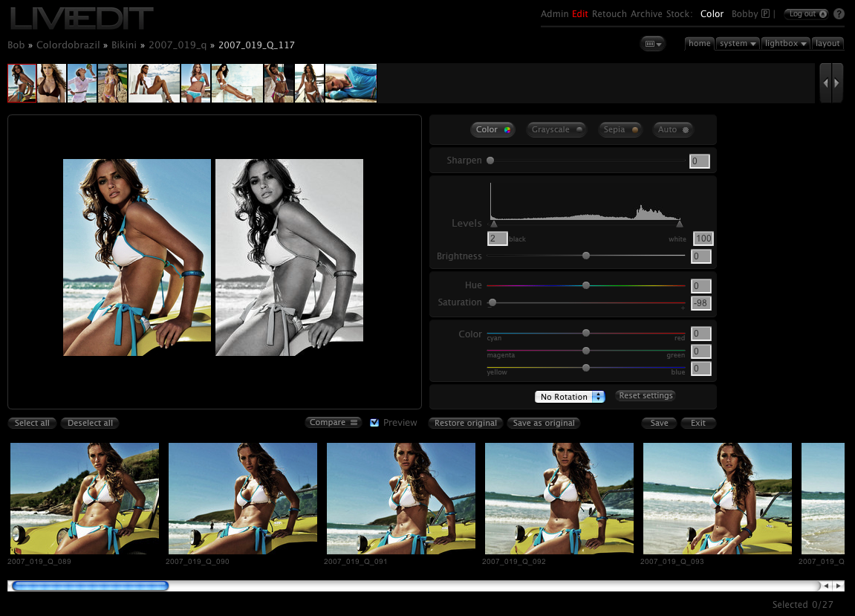This screenshot has width=855, height=616.
Task: Exit the editor
Action: [698, 423]
